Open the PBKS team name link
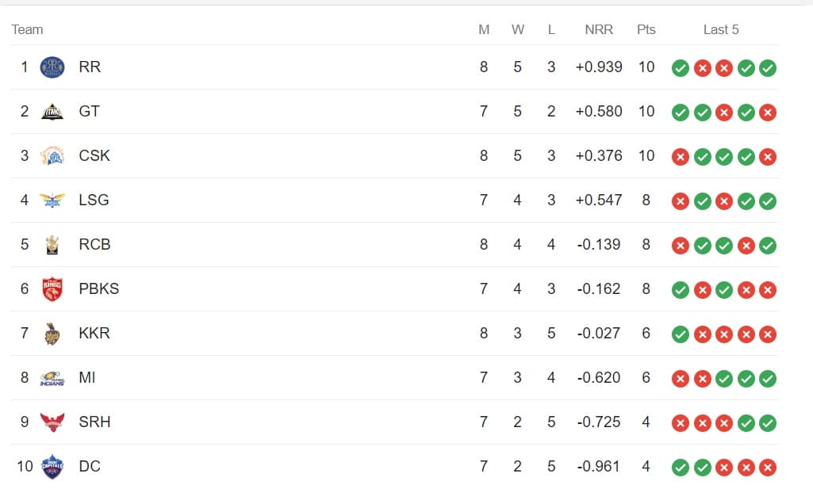The image size is (813, 504). pyautogui.click(x=99, y=289)
